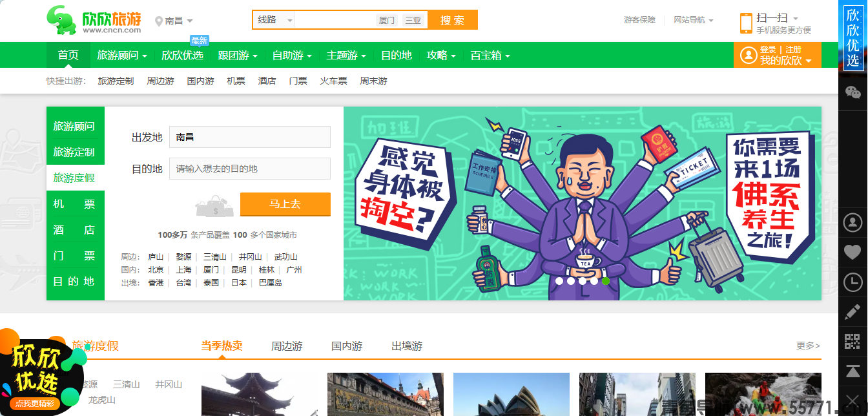Click the 出发地 input field
The image size is (868, 416).
(250, 137)
